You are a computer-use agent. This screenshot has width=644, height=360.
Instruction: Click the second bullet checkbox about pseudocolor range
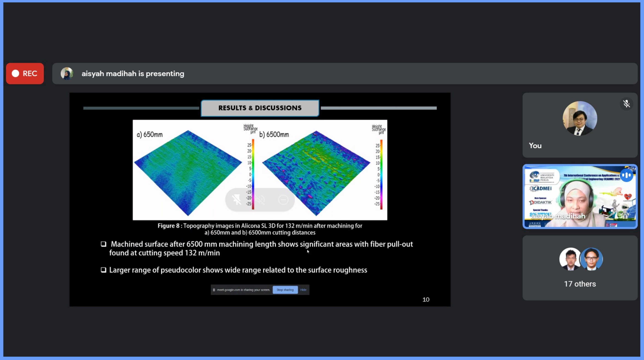click(x=103, y=270)
